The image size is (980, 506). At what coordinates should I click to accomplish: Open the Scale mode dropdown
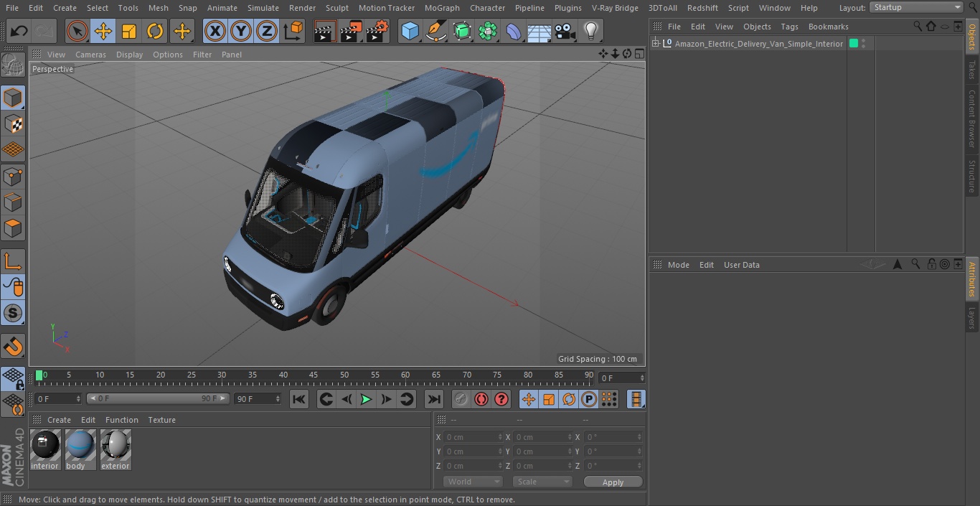point(542,482)
